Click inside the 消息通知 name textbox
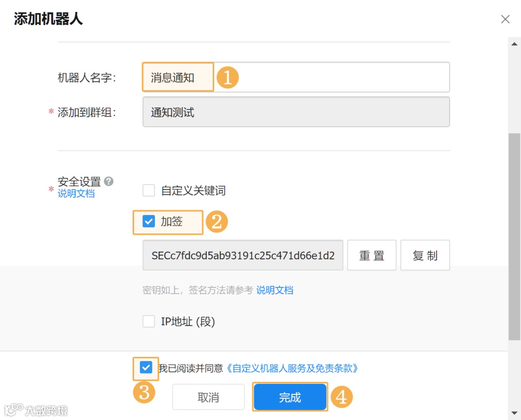This screenshot has height=420, width=521. tap(178, 77)
